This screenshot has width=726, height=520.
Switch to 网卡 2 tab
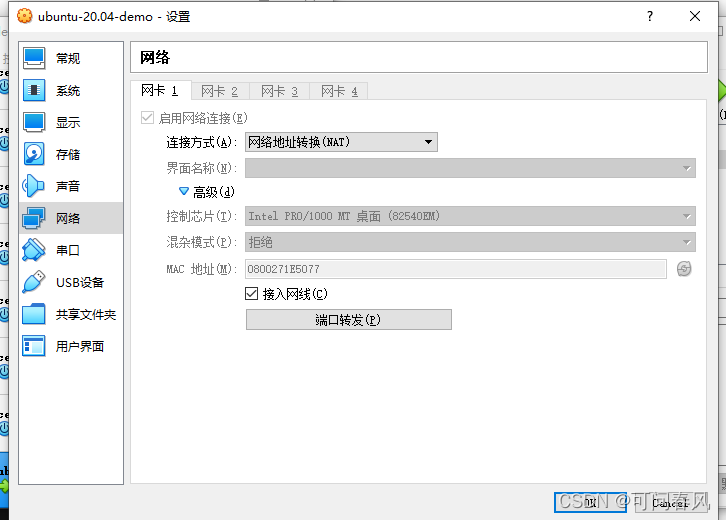tap(220, 91)
